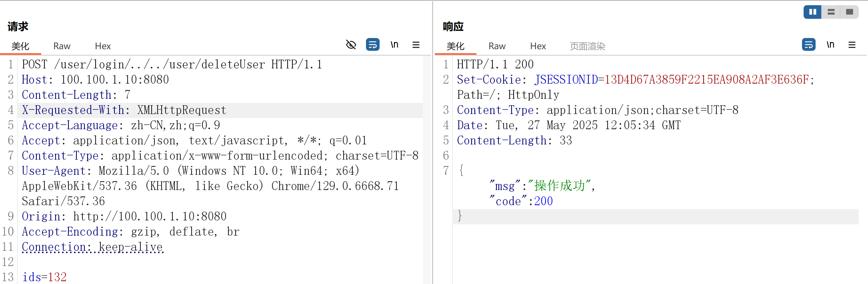Click request Content-Type form-urlencoded line
The image size is (868, 284).
pos(220,156)
